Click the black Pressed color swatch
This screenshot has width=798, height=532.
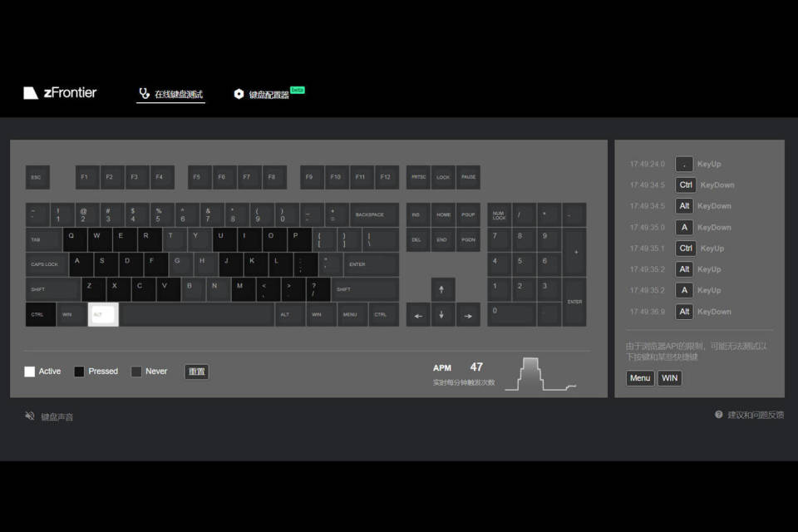click(79, 372)
